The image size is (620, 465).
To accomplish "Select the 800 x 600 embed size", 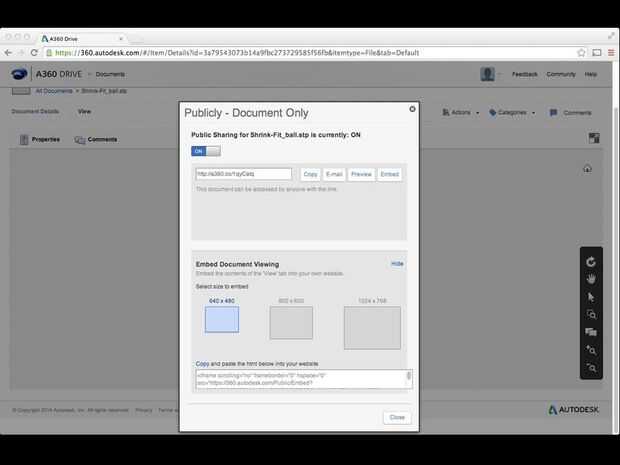I will click(x=291, y=323).
